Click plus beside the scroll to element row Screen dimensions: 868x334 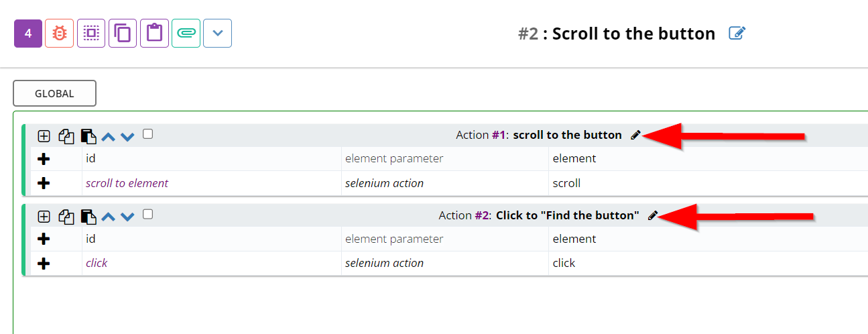point(44,183)
